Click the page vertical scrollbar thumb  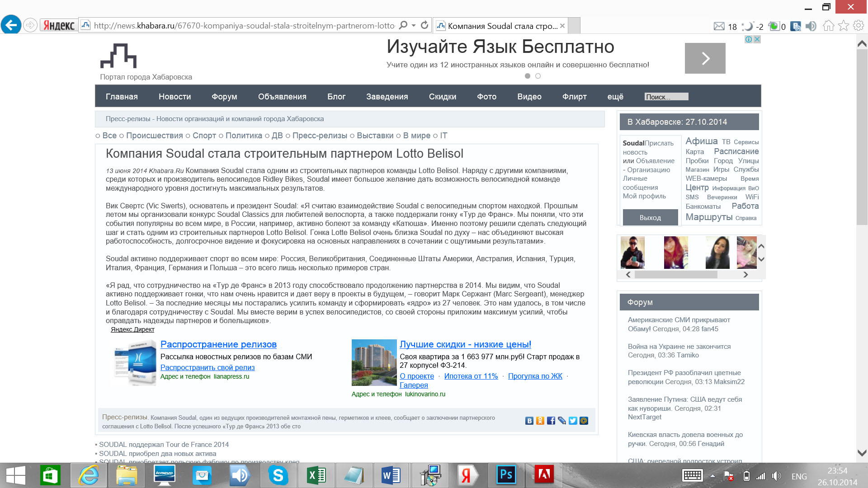tap(862, 137)
